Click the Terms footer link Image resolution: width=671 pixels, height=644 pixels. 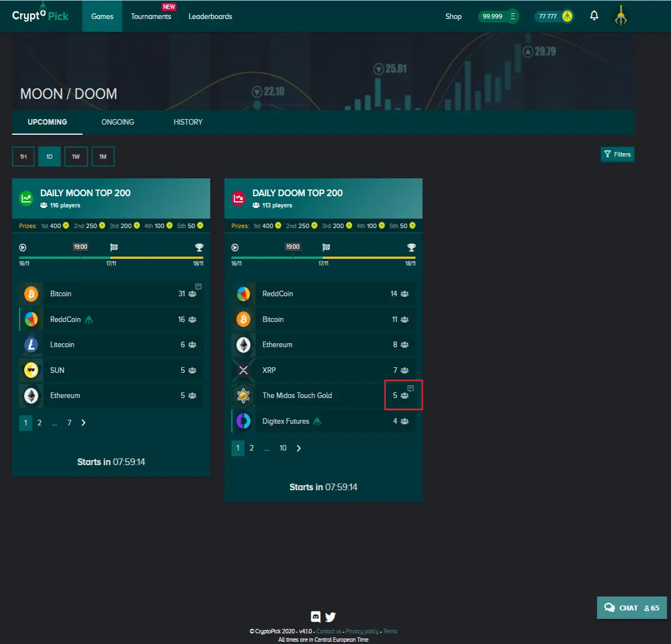(390, 631)
